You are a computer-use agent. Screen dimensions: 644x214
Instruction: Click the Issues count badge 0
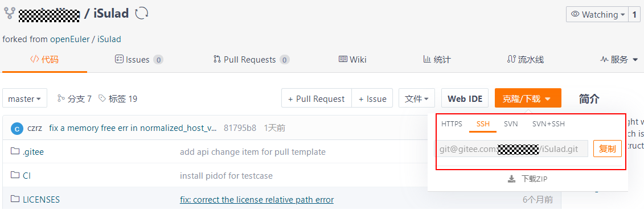coord(158,60)
